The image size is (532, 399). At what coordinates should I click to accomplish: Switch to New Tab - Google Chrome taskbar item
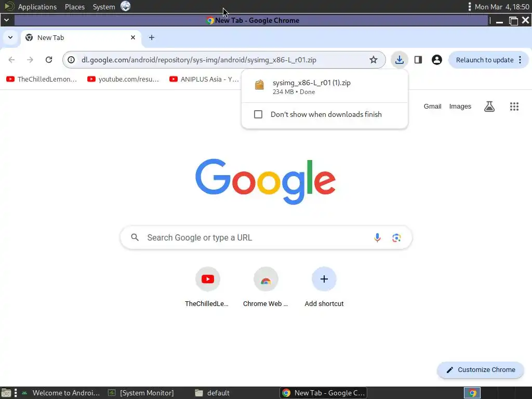323,393
